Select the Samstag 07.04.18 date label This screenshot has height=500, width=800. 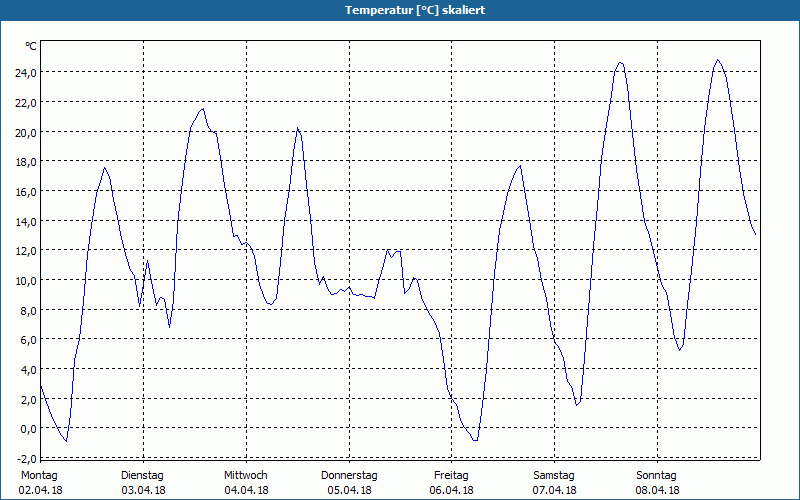click(554, 483)
